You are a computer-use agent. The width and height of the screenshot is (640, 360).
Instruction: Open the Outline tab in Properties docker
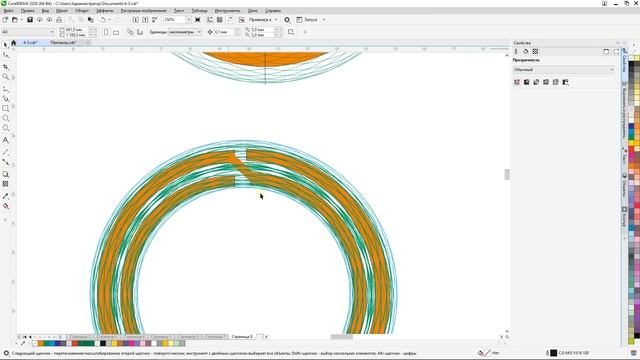(x=516, y=51)
